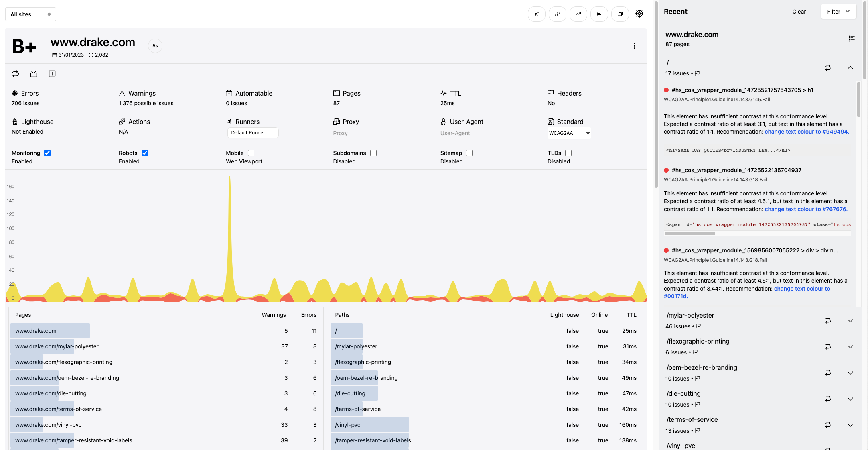Click the rescan sync icon below B+ grade
This screenshot has width=868, height=450.
click(x=15, y=74)
